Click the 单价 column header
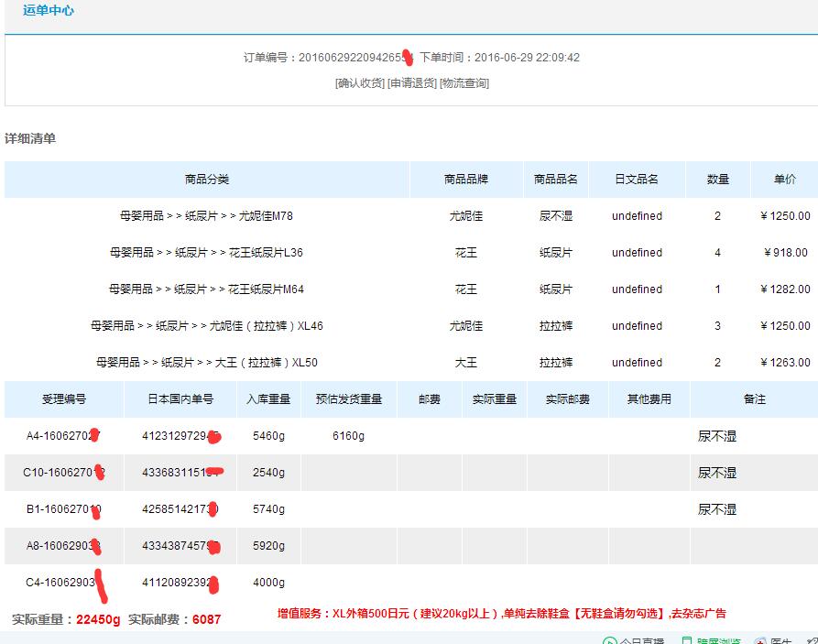Screen dimensions: 818x644 pyautogui.click(x=785, y=180)
